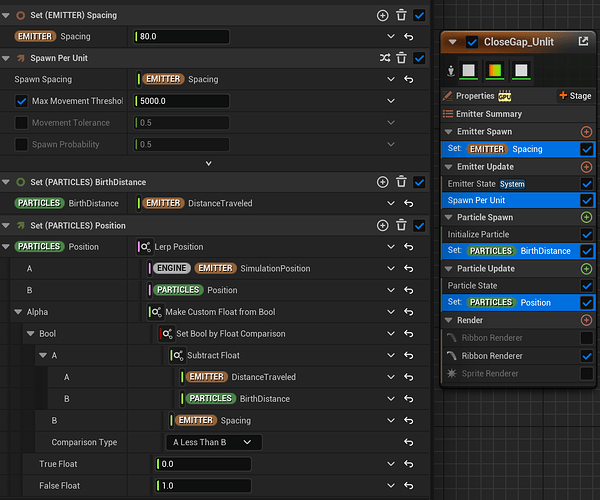Reset PARTICLES BirthDistance binding
This screenshot has height=500, width=600.
pos(409,203)
